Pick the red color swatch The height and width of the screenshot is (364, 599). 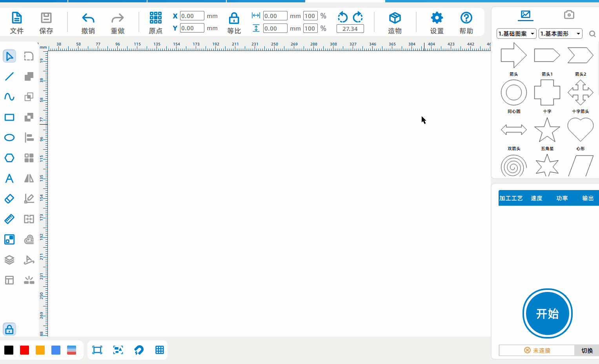coord(24,350)
